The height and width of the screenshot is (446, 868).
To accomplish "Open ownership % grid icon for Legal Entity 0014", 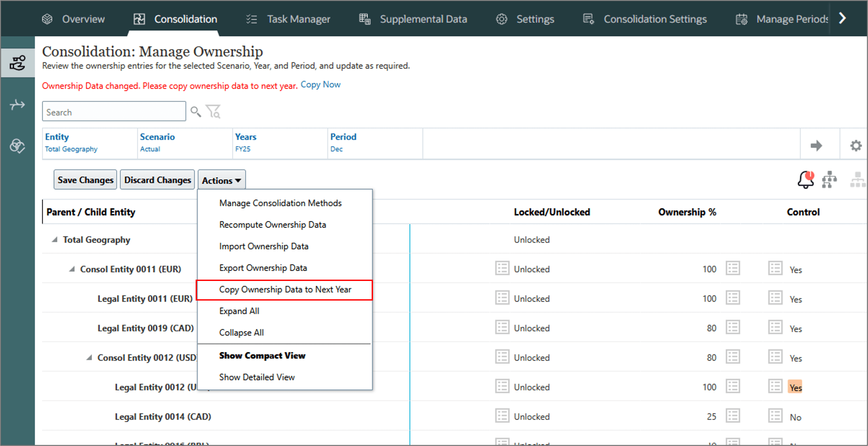I will point(733,416).
